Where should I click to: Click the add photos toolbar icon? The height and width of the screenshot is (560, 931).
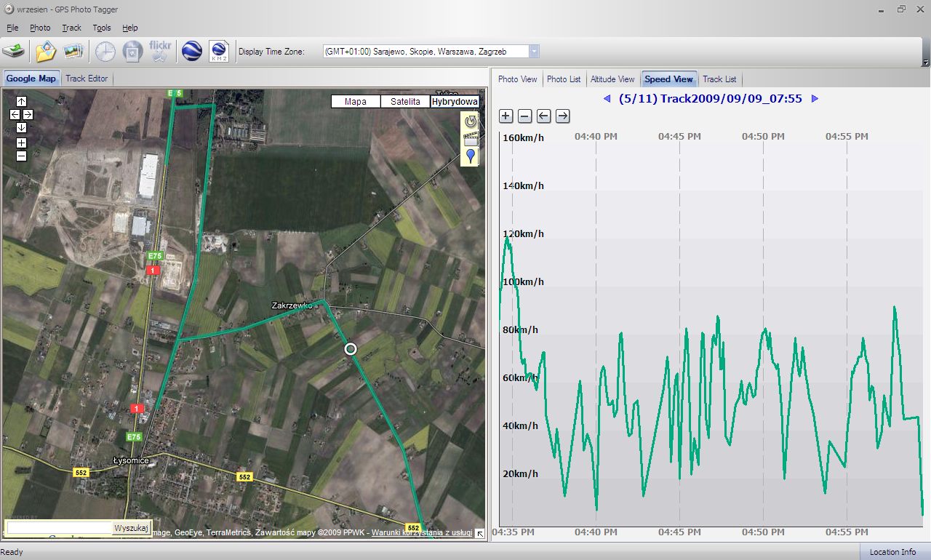pos(72,52)
